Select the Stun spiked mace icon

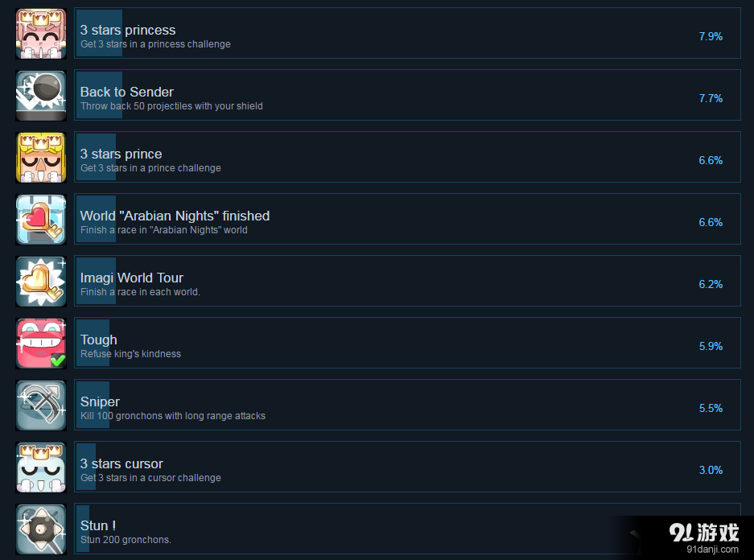pos(41,529)
